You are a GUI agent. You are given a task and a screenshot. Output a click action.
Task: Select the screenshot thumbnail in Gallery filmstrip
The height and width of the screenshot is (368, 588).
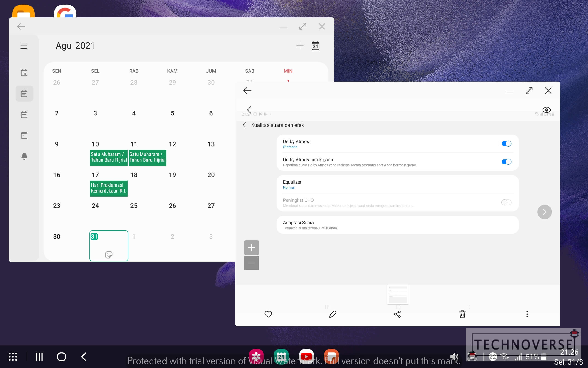point(398,294)
